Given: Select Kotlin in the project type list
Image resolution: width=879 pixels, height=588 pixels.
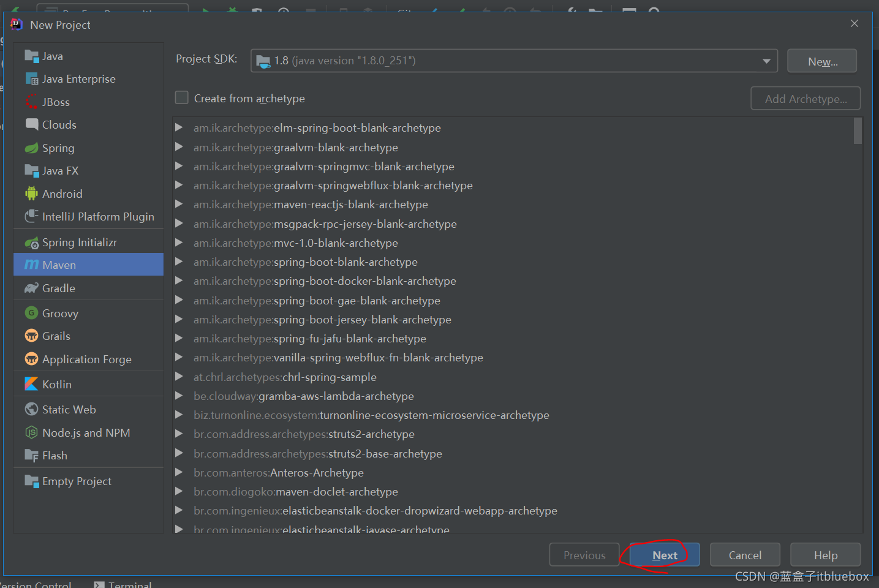Looking at the screenshot, I should pos(88,384).
